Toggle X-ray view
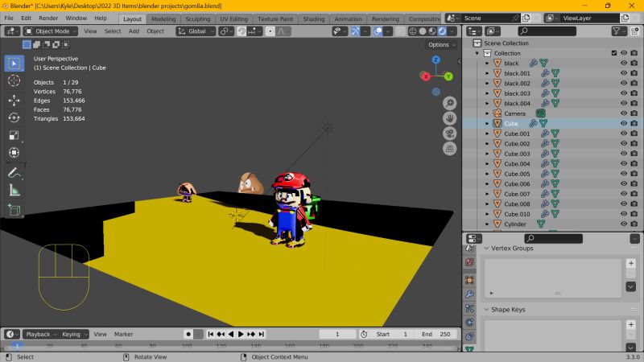The image size is (644, 362). pos(400,31)
